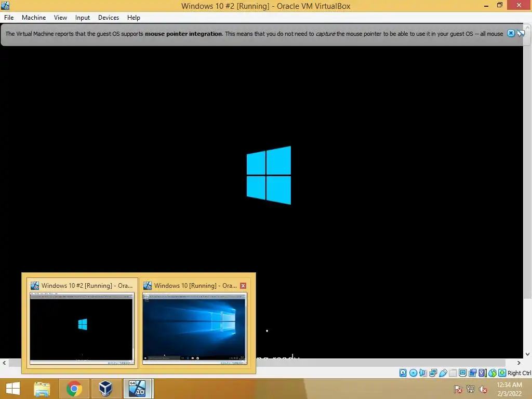This screenshot has height=399, width=532.
Task: Dismiss the mouse pointer integration notification
Action: [511, 33]
